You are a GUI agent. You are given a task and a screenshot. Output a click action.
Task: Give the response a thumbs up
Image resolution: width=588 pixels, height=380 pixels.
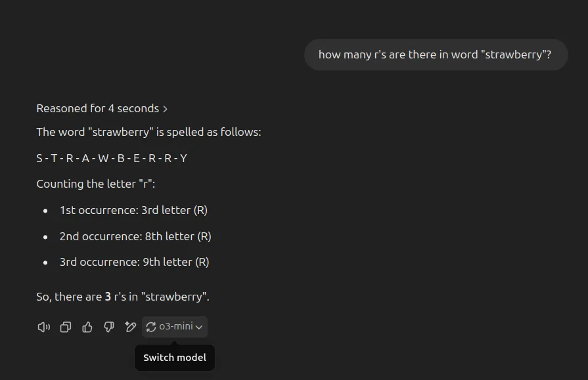[87, 327]
